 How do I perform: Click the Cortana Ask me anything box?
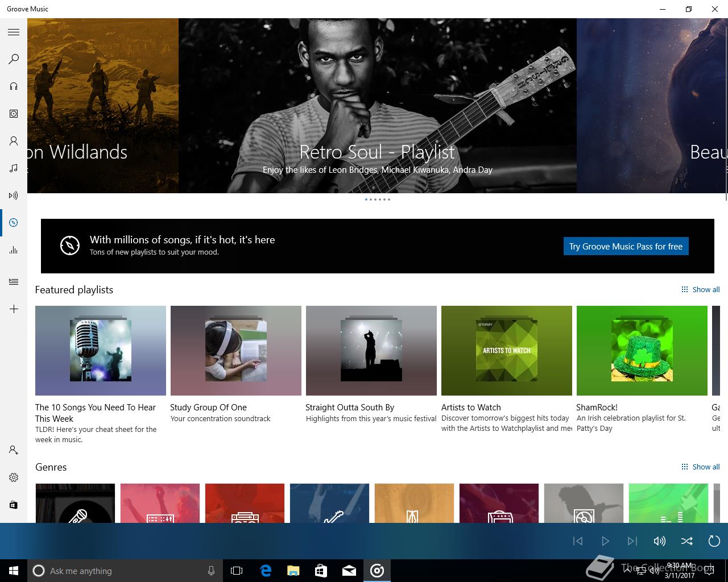tap(125, 571)
